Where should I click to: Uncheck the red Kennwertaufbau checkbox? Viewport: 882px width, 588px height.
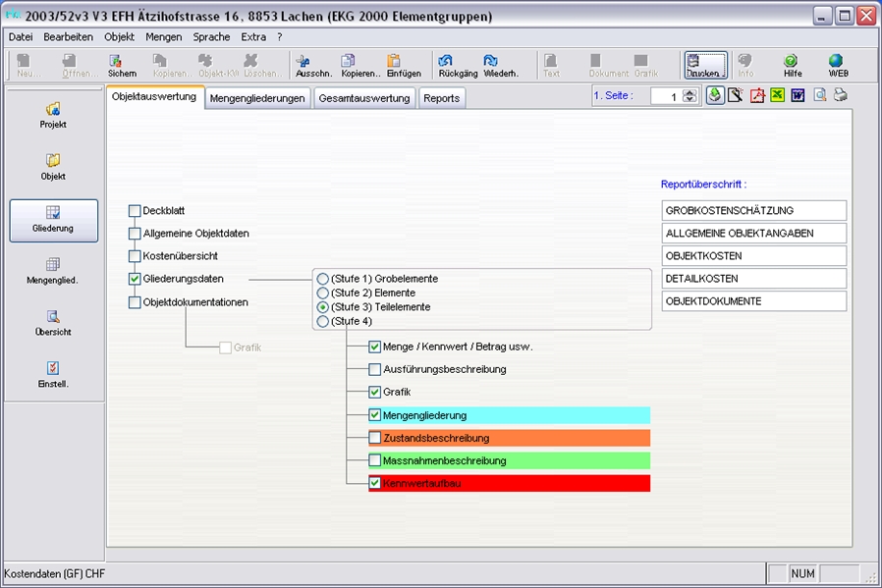pyautogui.click(x=374, y=483)
